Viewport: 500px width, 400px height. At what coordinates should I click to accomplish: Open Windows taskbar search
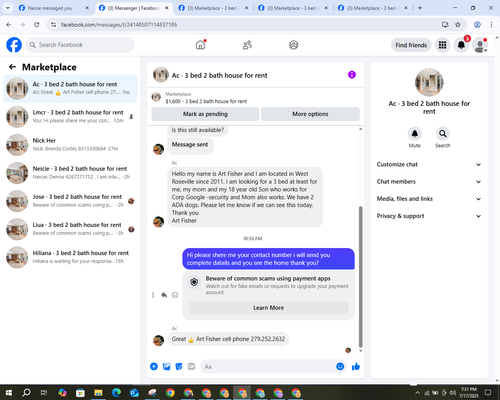26,393
